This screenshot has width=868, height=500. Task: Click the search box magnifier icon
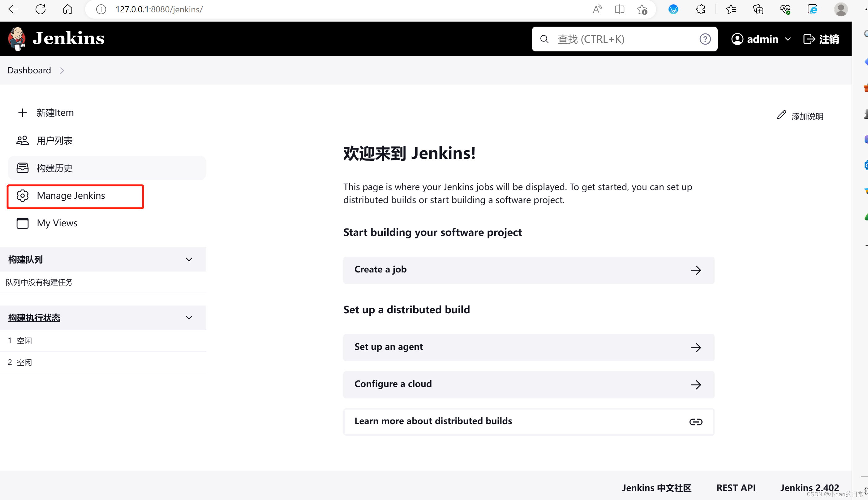click(x=544, y=39)
